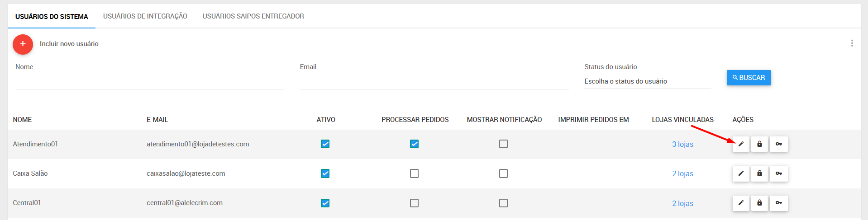This screenshot has width=868, height=220.
Task: Click the Email filter input field
Action: 434,81
